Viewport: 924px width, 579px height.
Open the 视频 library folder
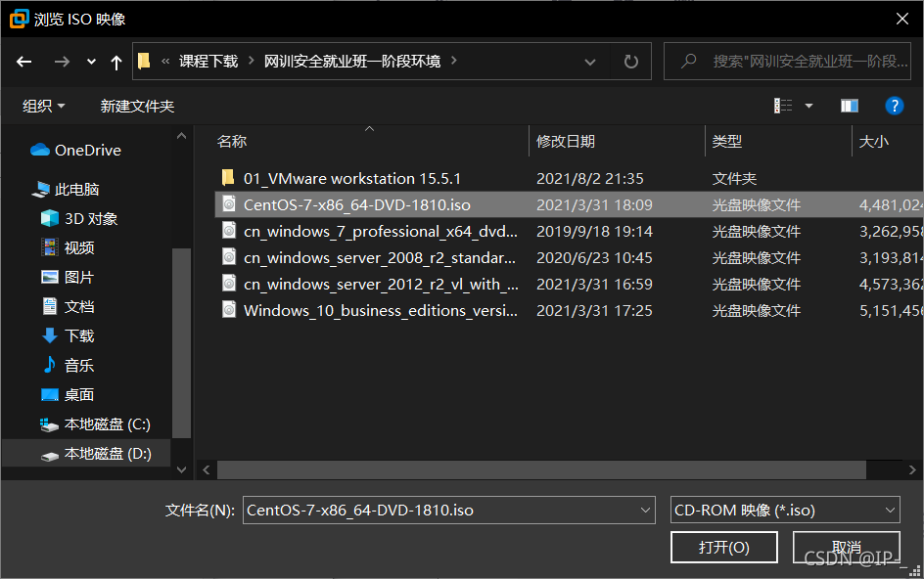[68, 248]
